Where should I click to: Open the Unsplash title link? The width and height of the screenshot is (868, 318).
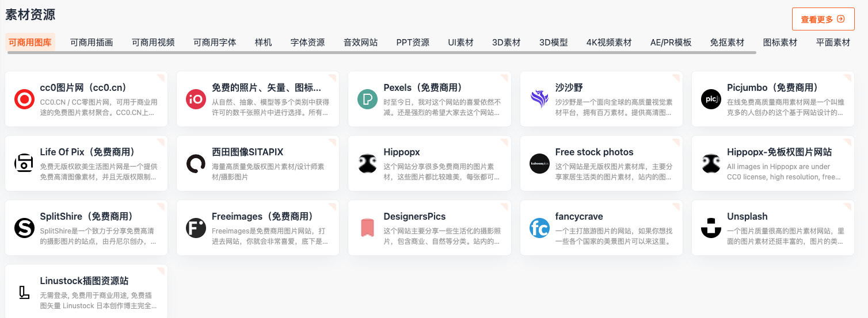[x=747, y=216]
